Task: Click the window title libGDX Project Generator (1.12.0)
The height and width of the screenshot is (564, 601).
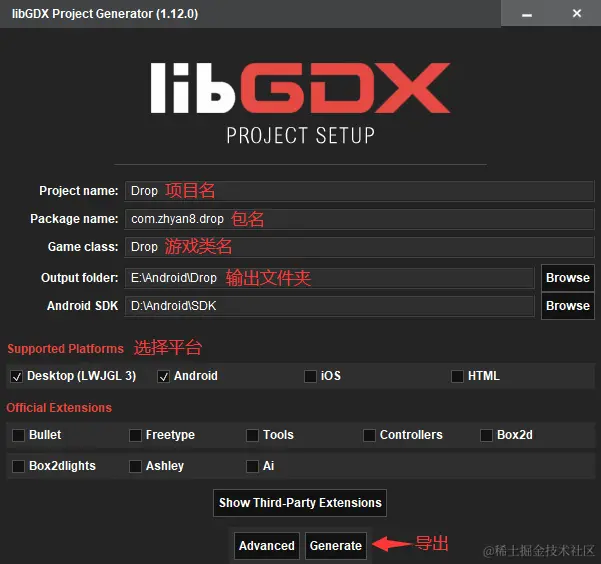Action: [x=105, y=14]
